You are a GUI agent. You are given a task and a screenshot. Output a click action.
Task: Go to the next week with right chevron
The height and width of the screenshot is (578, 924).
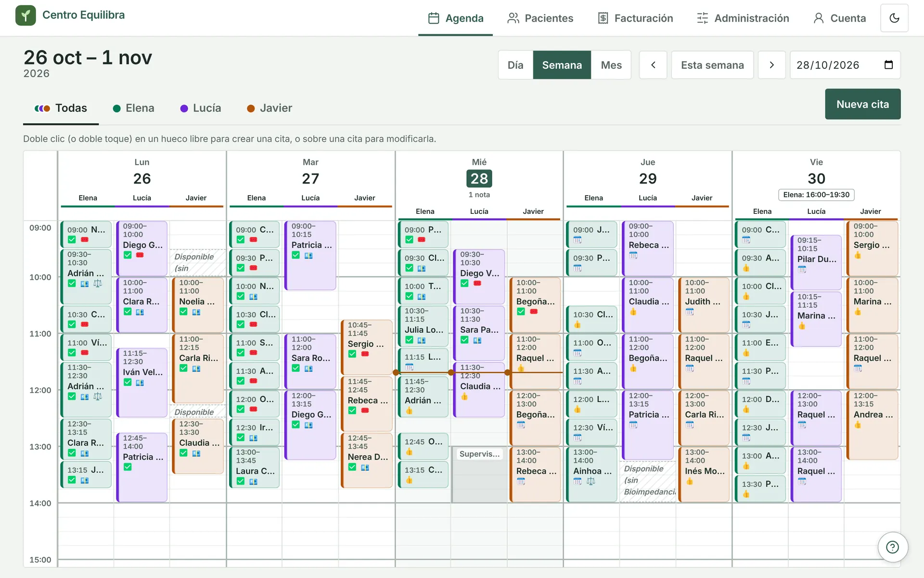pos(772,65)
